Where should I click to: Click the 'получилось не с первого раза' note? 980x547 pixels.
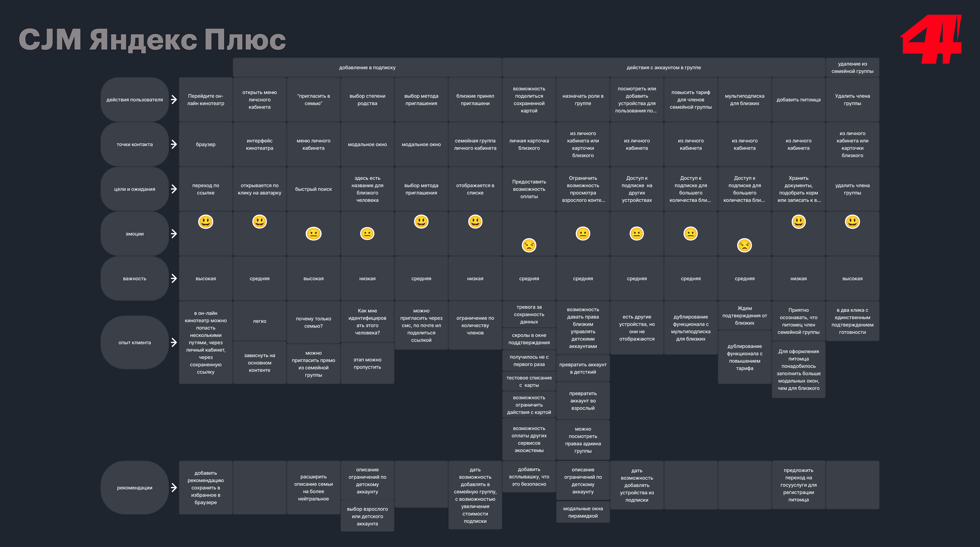[529, 360]
